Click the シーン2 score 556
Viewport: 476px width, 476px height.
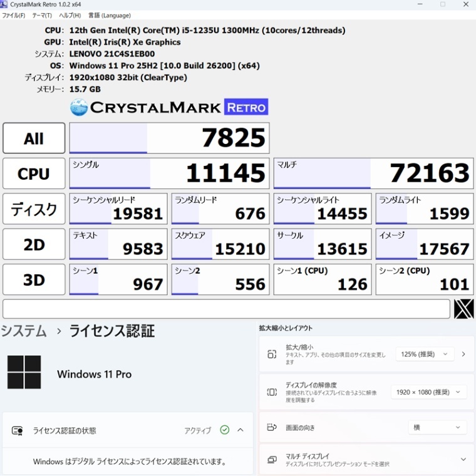220,279
